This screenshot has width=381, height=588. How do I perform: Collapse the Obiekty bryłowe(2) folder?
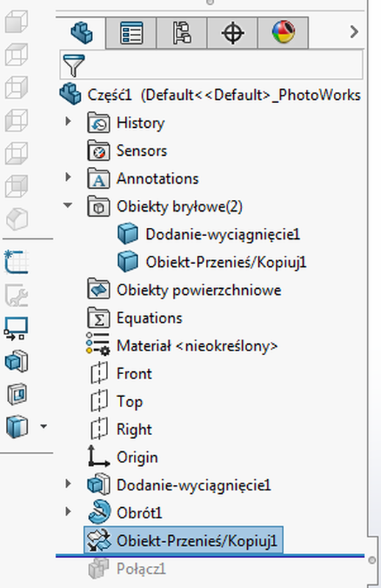68,205
